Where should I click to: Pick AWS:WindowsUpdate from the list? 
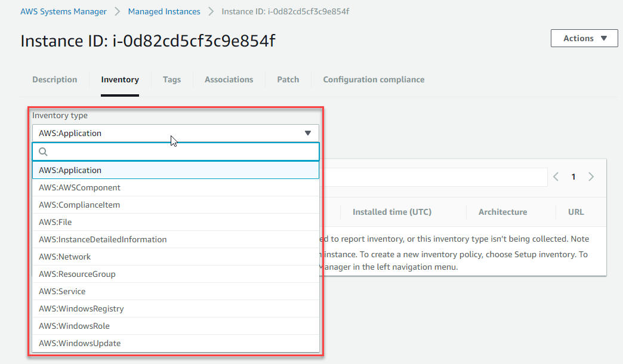175,343
